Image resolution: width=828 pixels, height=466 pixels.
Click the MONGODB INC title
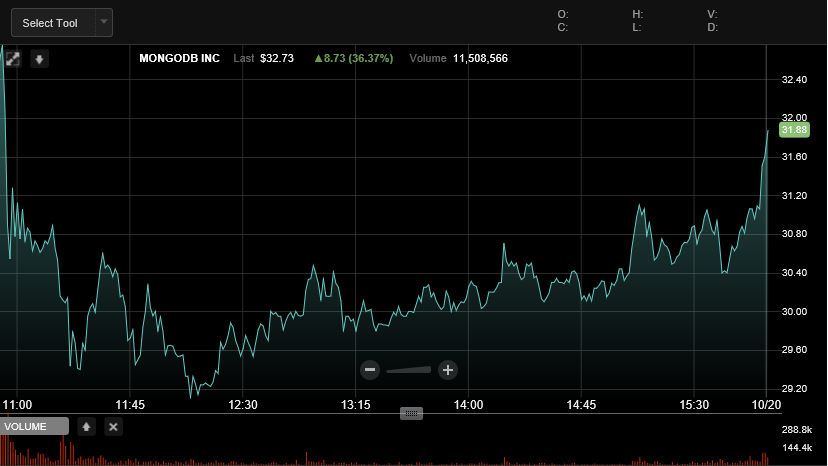[x=180, y=58]
